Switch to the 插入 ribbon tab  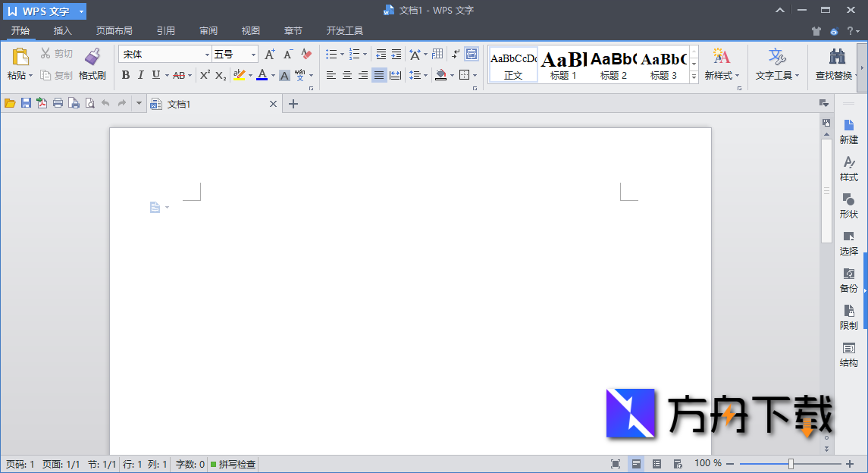[62, 31]
